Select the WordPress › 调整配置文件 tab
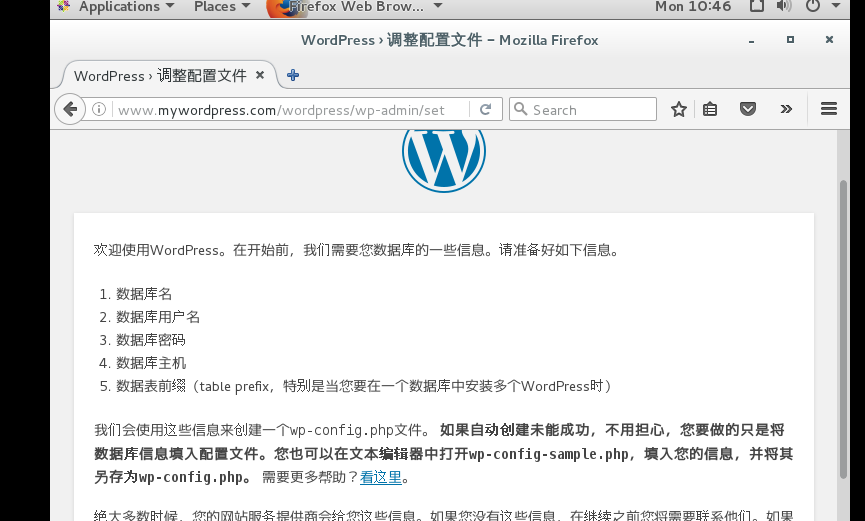 click(x=169, y=75)
